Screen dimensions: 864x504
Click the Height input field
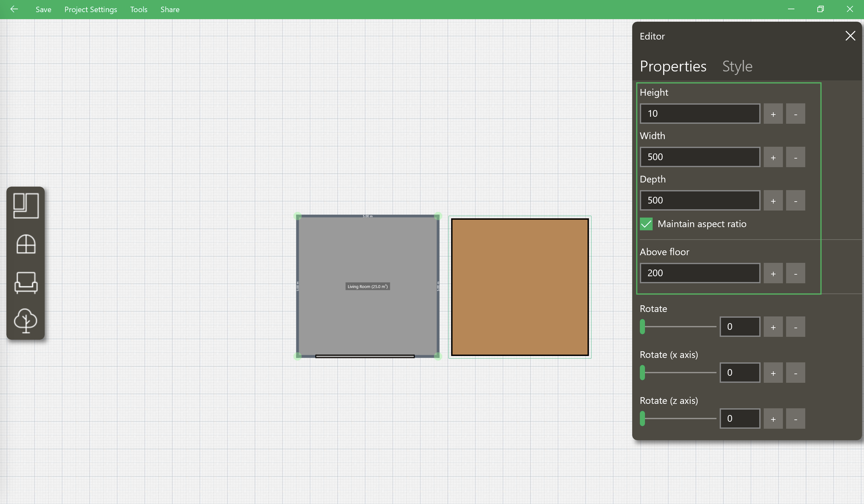pyautogui.click(x=700, y=114)
